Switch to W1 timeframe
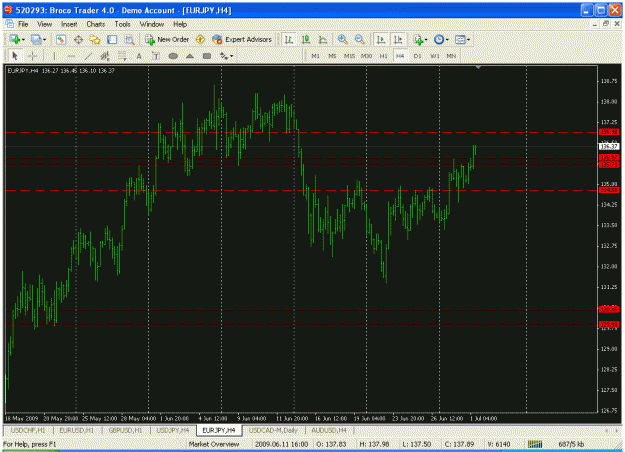Image resolution: width=625 pixels, height=452 pixels. pos(434,56)
